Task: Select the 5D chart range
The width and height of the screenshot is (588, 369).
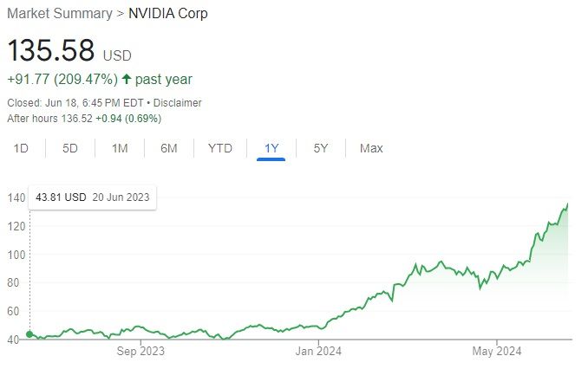Action: coord(70,148)
